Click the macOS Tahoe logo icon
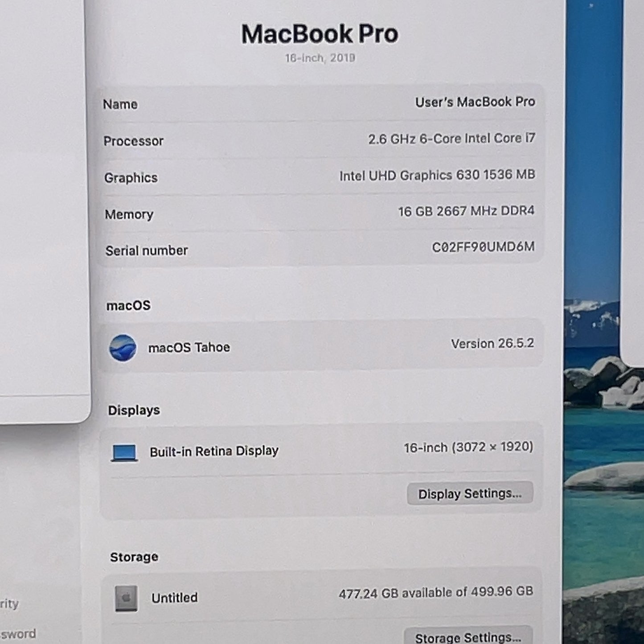This screenshot has height=644, width=644. [x=123, y=348]
